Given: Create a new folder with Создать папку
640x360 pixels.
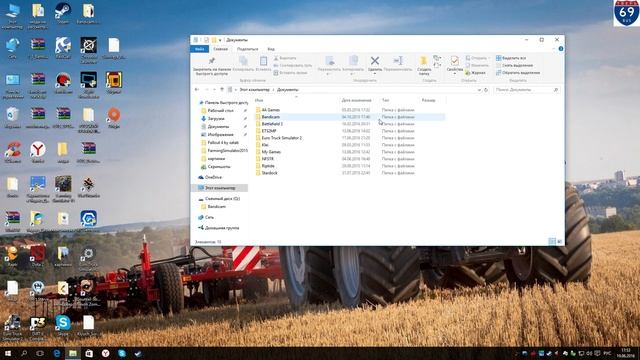Looking at the screenshot, I should tap(424, 66).
